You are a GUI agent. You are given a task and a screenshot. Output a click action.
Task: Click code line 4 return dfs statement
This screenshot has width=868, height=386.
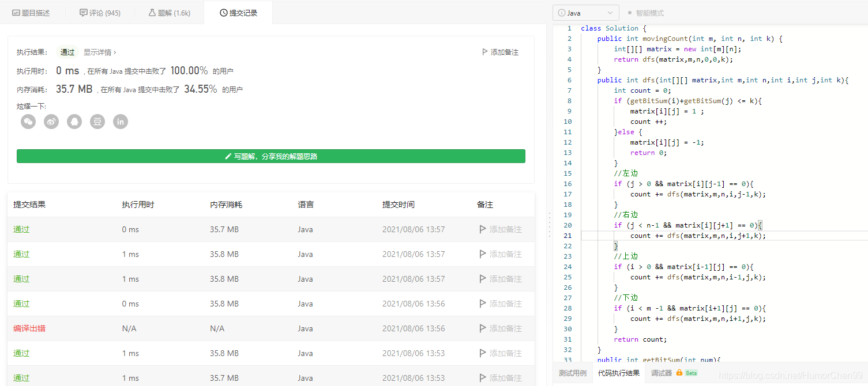click(673, 59)
